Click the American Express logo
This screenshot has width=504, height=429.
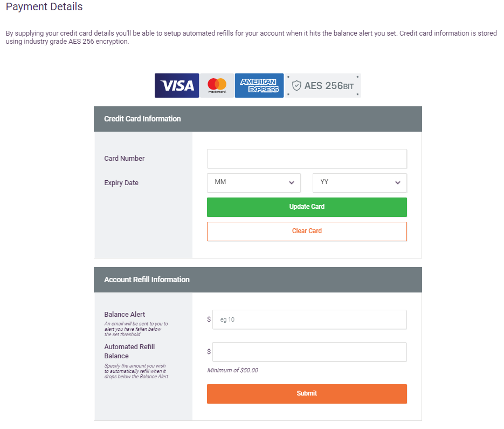(x=259, y=85)
